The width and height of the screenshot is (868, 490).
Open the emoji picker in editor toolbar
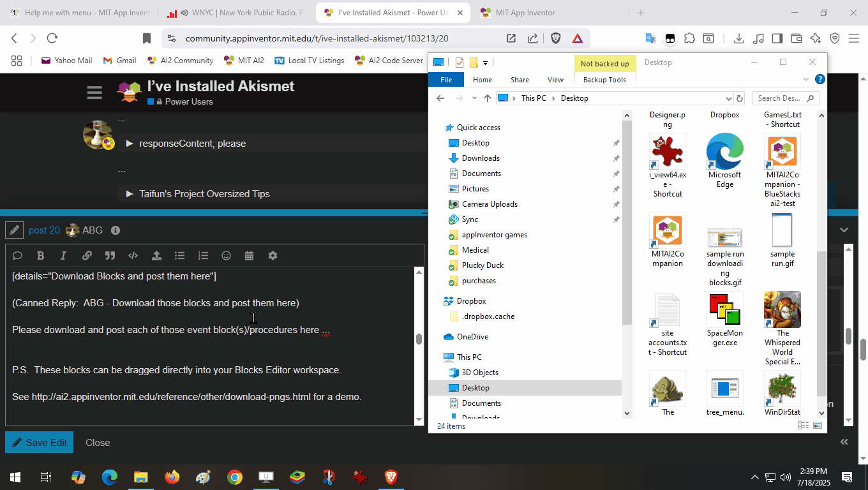[x=226, y=256]
